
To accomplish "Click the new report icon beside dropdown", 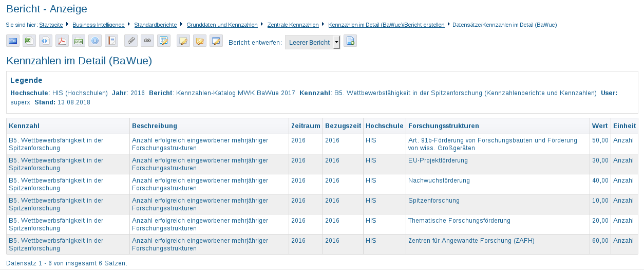I will click(350, 41).
